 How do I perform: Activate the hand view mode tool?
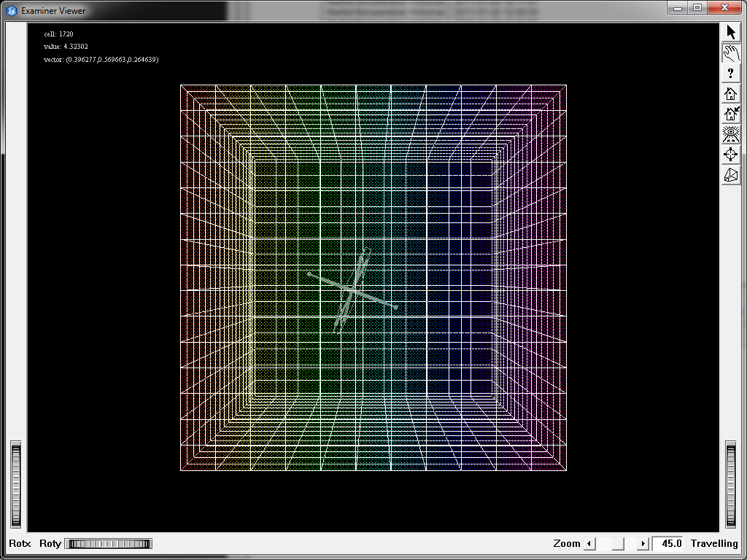(731, 52)
